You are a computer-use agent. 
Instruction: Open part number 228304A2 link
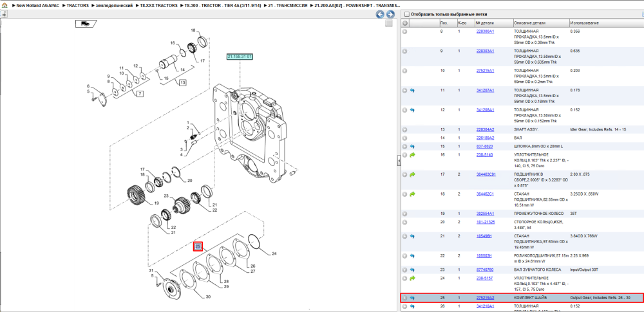(x=485, y=129)
